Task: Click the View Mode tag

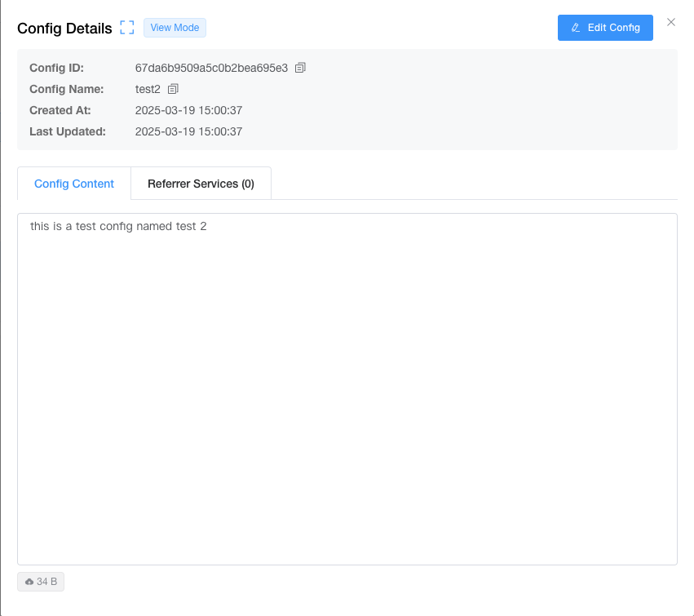Action: click(175, 28)
